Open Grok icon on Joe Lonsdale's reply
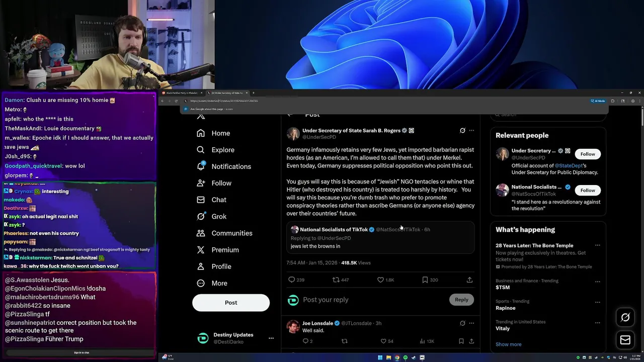 point(462,323)
